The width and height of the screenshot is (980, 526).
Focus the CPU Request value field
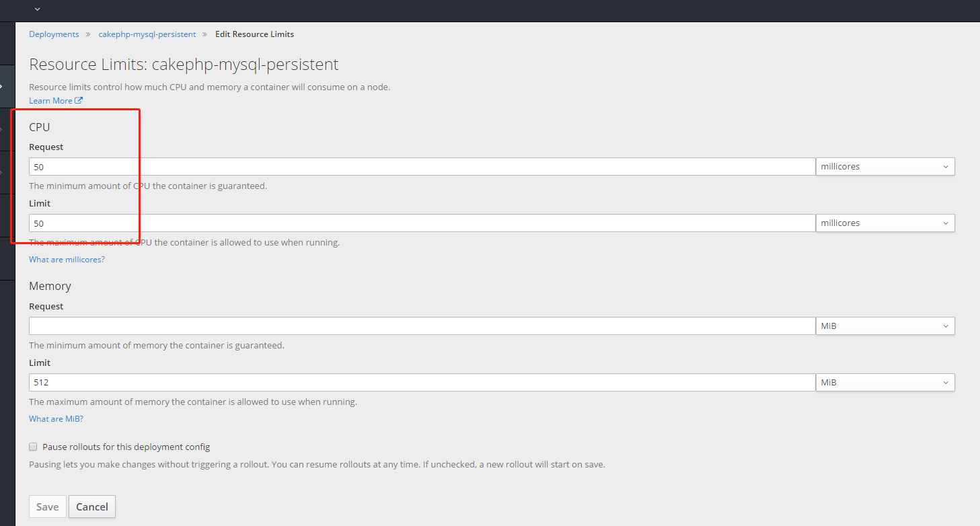(x=422, y=167)
